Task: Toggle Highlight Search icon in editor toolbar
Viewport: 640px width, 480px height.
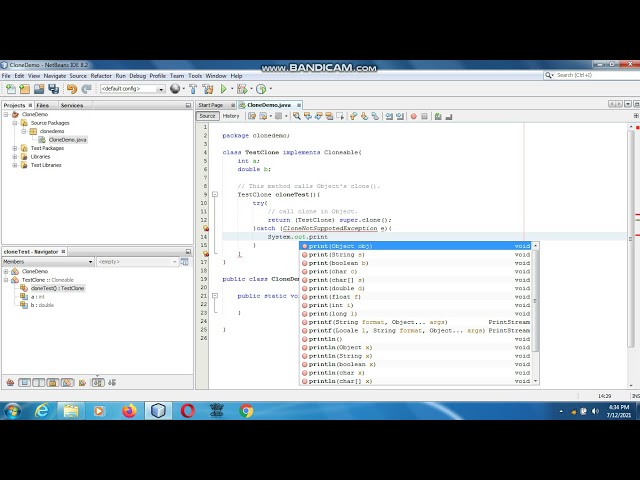Action: click(329, 116)
